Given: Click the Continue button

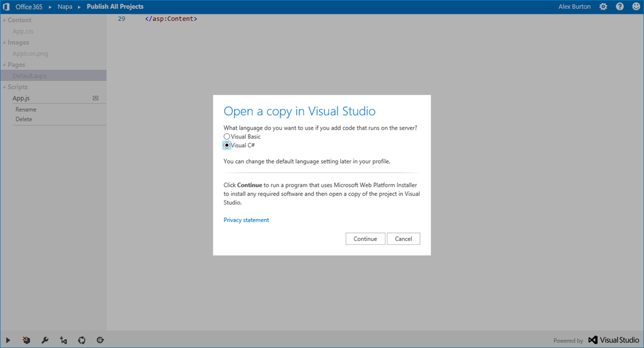Looking at the screenshot, I should pyautogui.click(x=365, y=239).
